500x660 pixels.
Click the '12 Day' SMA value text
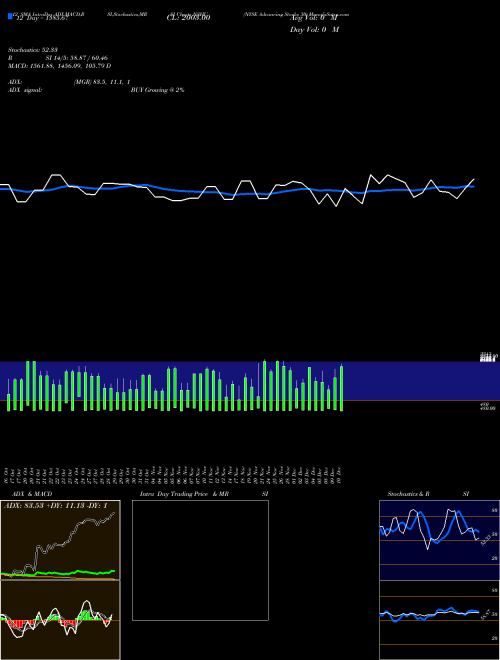point(42,18)
